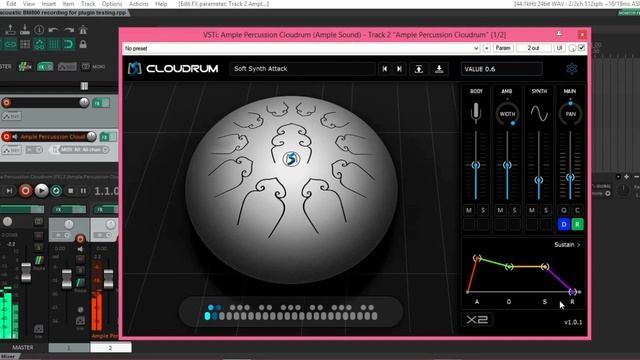Go to next Cloudrum preset
Viewport: 640px width, 360px height.
click(399, 69)
